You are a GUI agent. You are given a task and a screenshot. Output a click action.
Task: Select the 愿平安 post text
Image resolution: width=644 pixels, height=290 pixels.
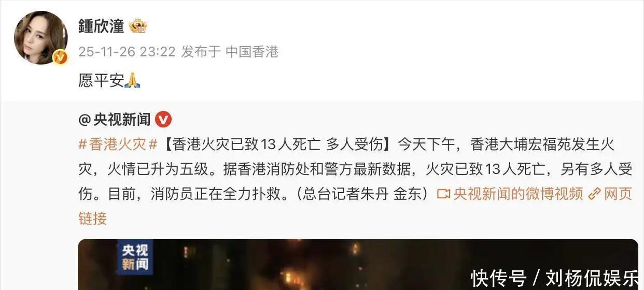coord(101,80)
